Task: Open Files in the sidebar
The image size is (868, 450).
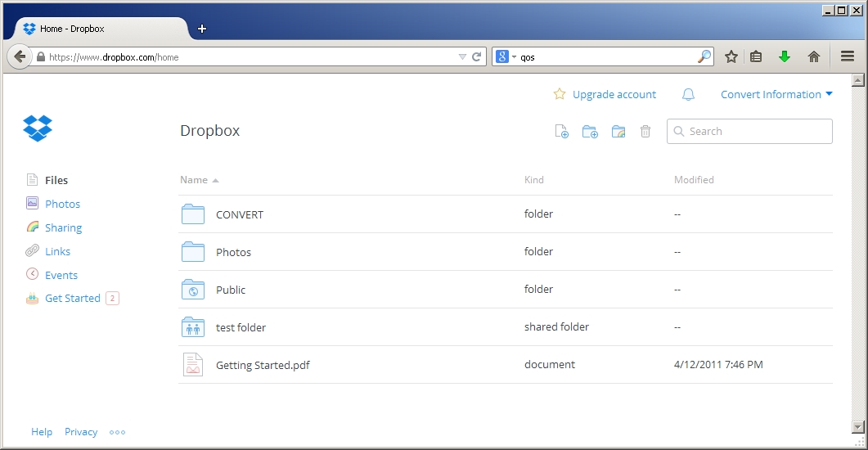Action: (56, 181)
